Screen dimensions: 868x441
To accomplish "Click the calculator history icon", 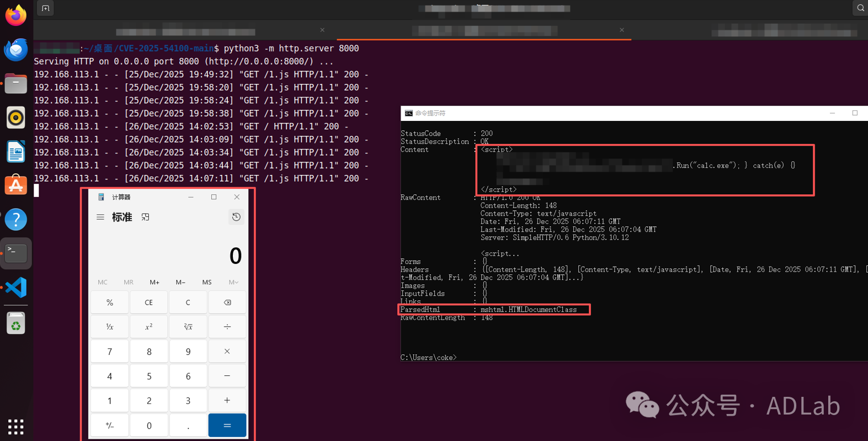I will tap(236, 217).
